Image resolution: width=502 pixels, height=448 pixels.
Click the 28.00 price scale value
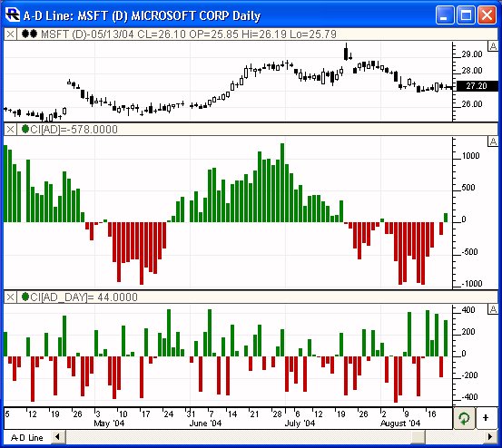(472, 71)
